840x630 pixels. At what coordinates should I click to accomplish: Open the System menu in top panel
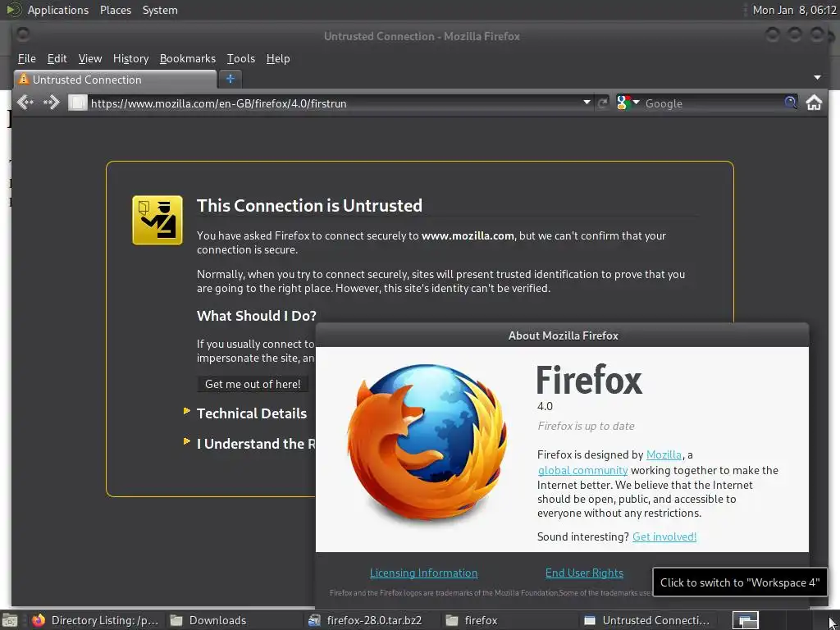(x=160, y=10)
